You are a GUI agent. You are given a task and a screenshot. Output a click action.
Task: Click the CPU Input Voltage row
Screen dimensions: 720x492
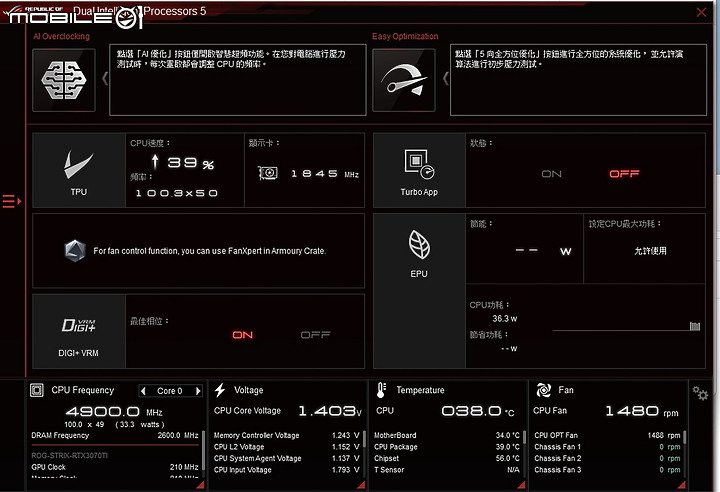[x=287, y=470]
